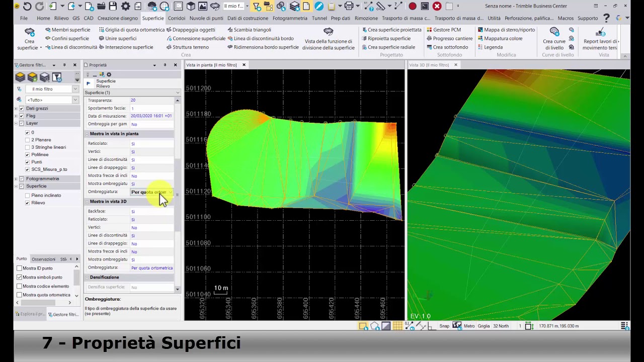
Task: Click the Undo arrow icon
Action: [x=27, y=6]
